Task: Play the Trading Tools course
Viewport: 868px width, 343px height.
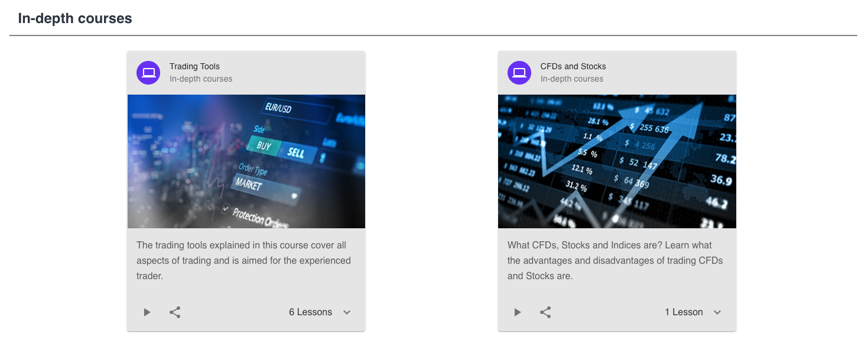Action: point(147,312)
